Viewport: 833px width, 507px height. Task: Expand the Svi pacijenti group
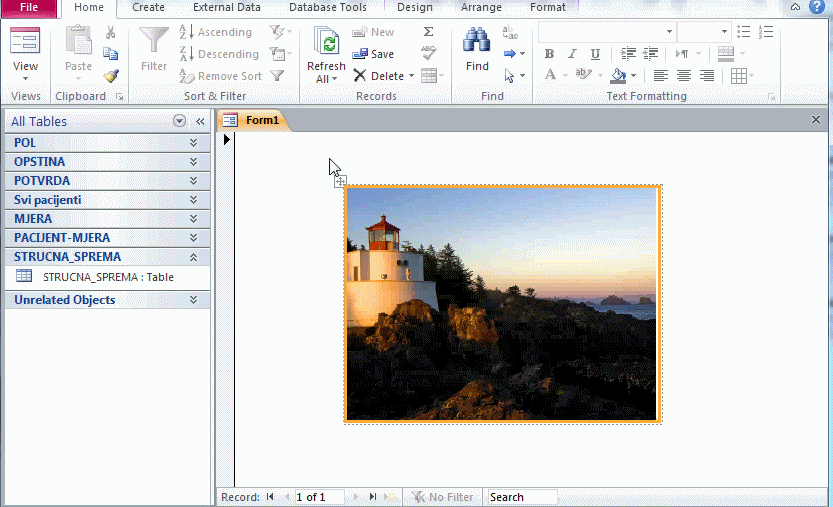(x=193, y=200)
